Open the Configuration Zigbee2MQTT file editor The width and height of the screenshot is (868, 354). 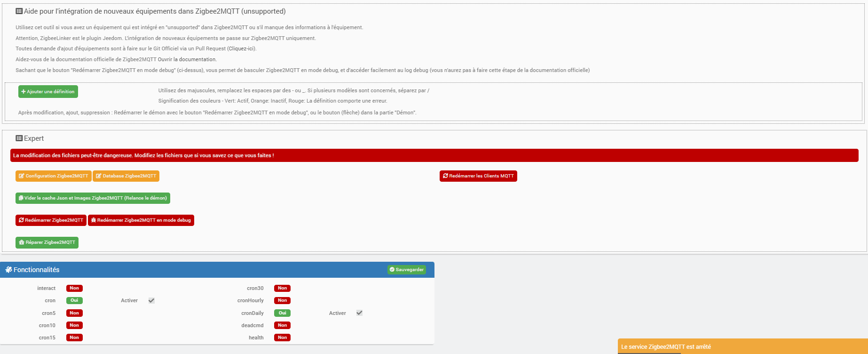(x=54, y=176)
